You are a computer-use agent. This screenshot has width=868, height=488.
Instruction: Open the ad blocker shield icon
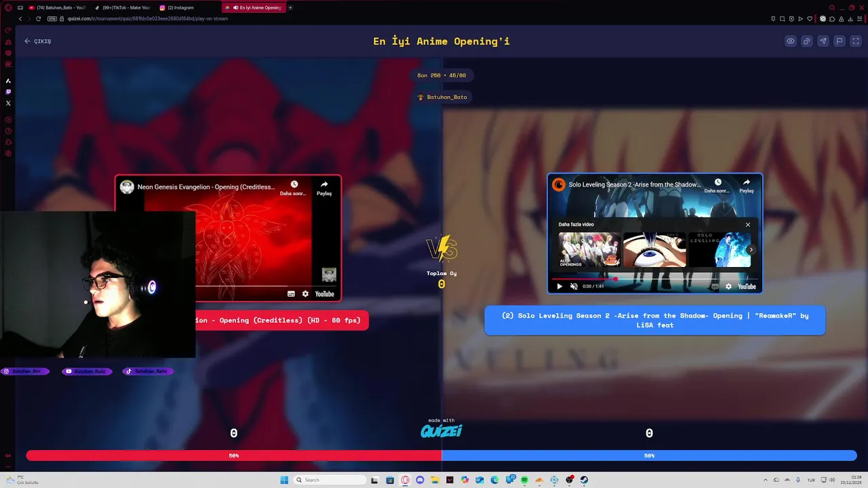pos(791,18)
